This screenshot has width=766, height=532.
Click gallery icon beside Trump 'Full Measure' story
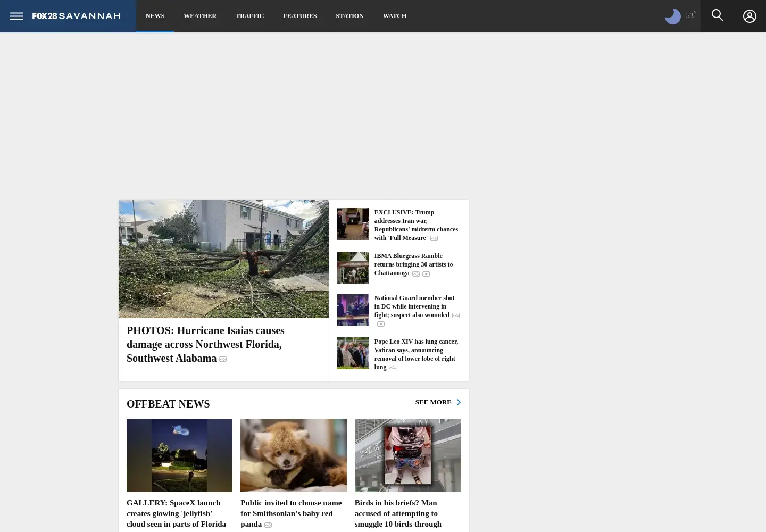[x=434, y=238]
